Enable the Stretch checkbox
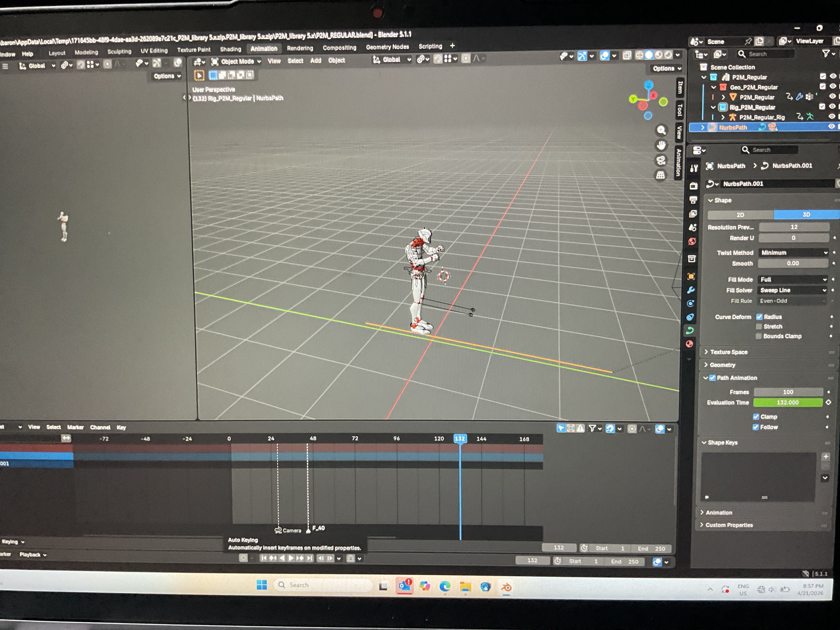840x630 pixels. pyautogui.click(x=759, y=327)
